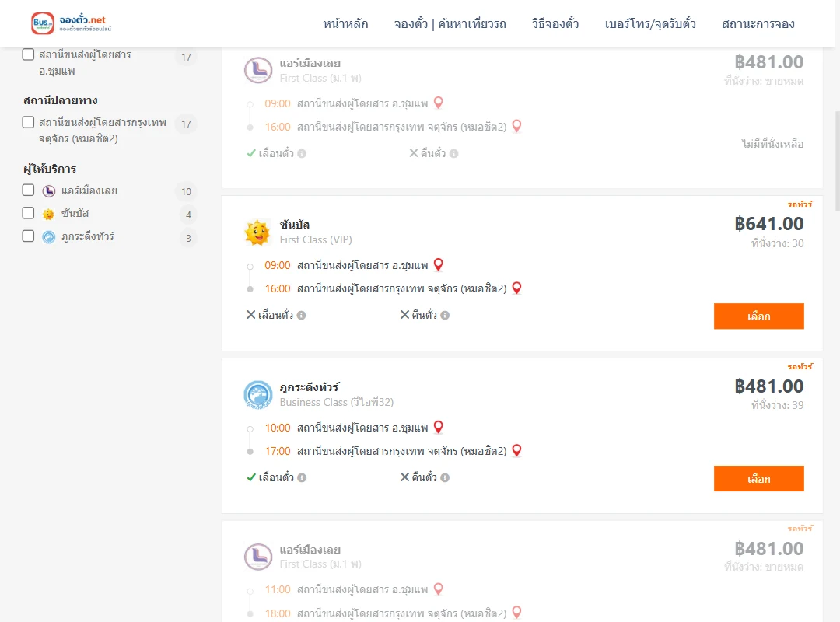
Task: Check the แอร์เมืองเลย operator filter
Action: [29, 190]
